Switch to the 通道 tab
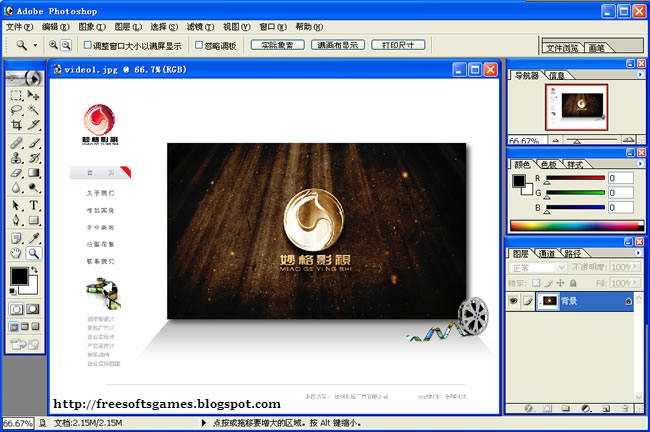The image size is (650, 432). [x=547, y=254]
